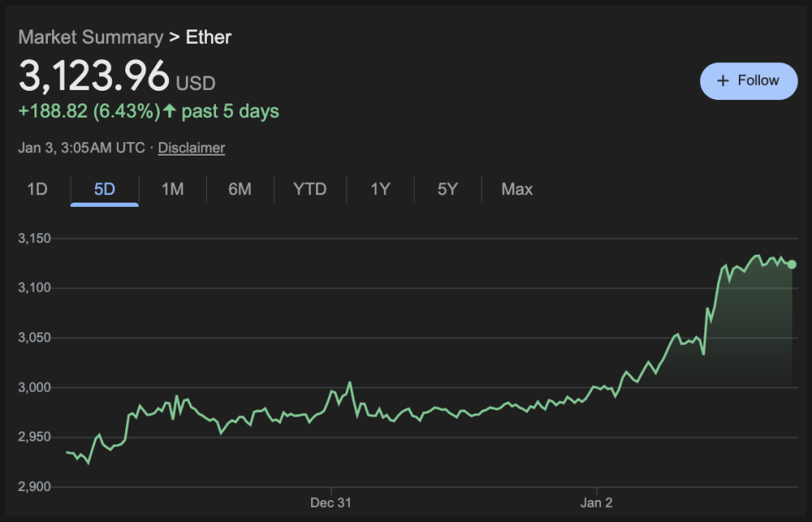Screen dimensions: 812x522
Task: Switch to the 1M time range tab
Action: [172, 189]
